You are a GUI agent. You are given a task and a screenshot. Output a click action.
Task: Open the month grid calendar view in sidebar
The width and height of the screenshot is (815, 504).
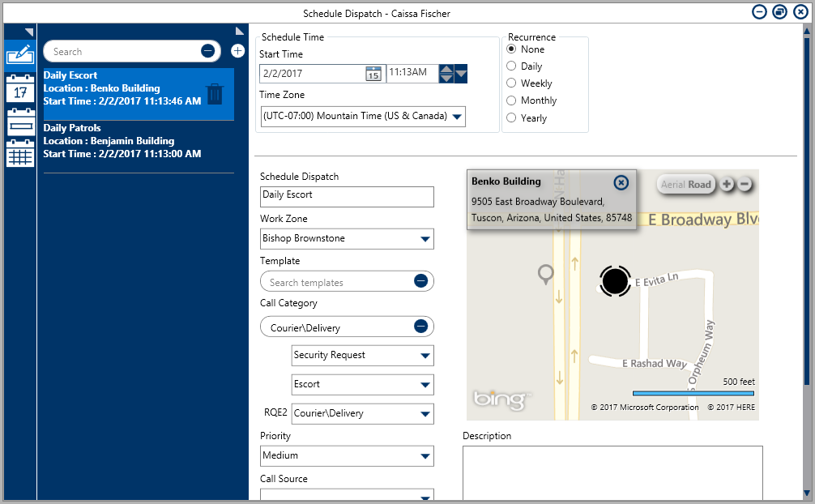click(x=20, y=154)
